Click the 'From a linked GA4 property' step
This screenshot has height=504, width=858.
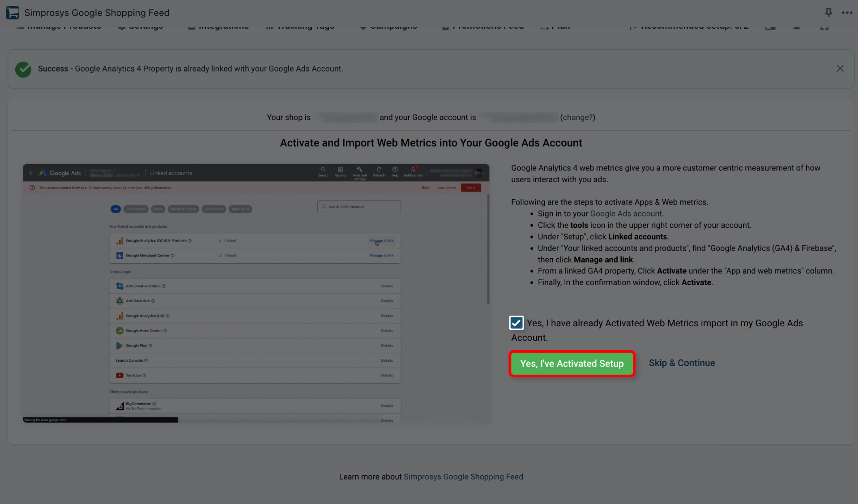tap(686, 271)
